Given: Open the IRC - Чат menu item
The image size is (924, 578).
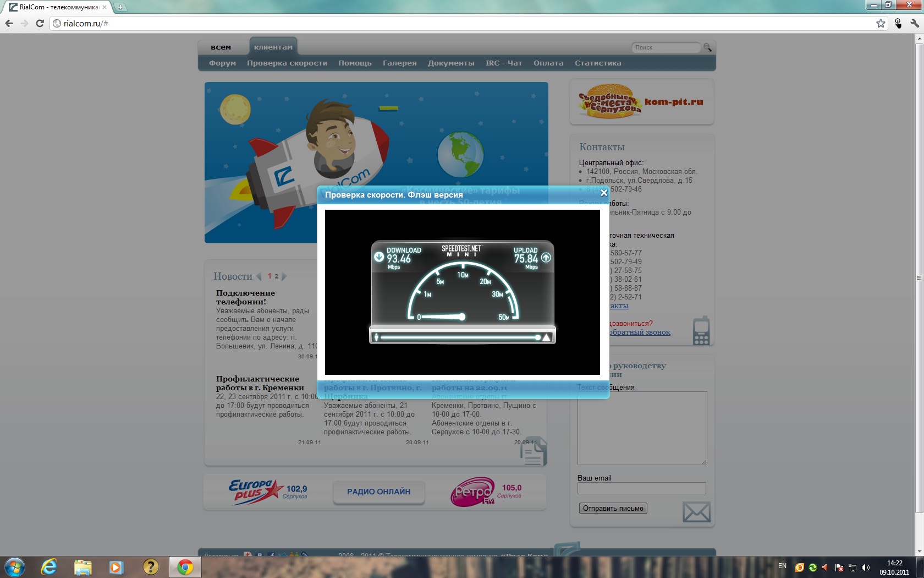Looking at the screenshot, I should coord(504,63).
